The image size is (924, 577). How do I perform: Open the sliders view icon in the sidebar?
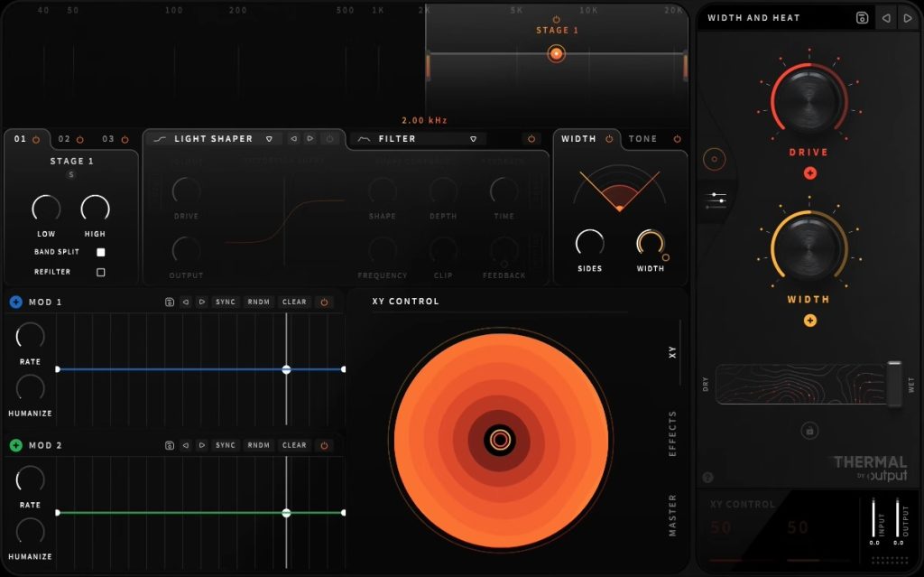click(x=718, y=200)
